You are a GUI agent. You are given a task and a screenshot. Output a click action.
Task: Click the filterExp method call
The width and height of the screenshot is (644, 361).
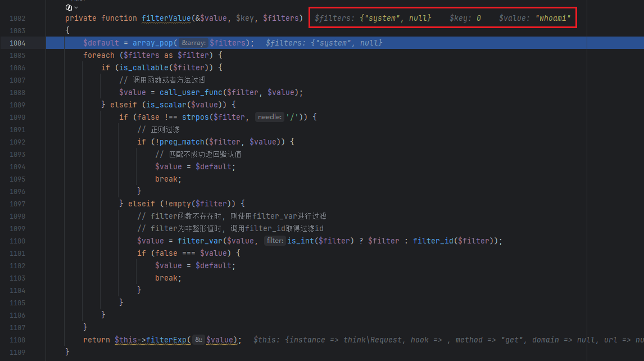point(166,340)
